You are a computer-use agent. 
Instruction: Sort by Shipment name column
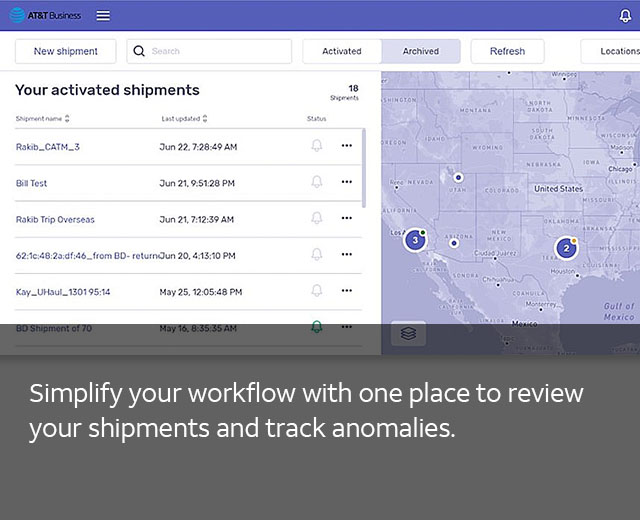coord(43,119)
